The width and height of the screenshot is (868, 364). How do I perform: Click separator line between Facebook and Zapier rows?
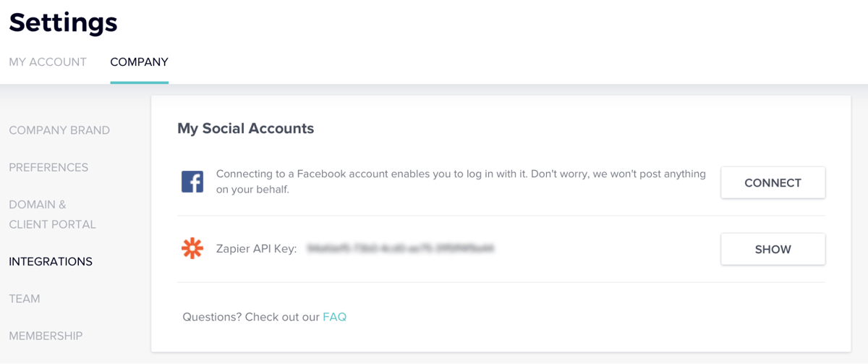(501, 216)
